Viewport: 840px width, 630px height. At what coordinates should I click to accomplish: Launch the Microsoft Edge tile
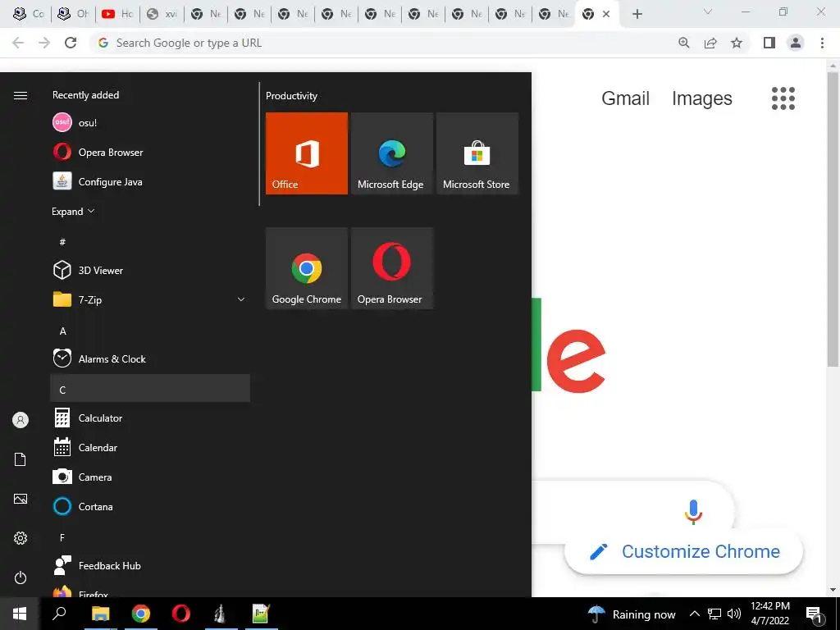click(x=391, y=153)
